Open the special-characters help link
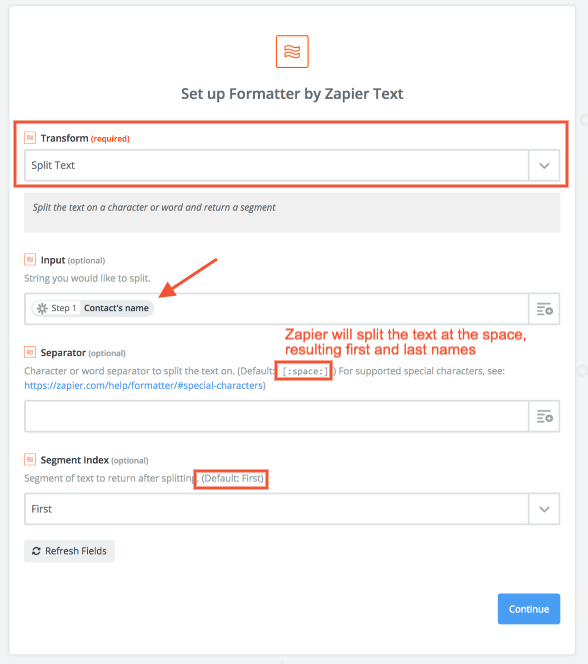 coord(144,385)
